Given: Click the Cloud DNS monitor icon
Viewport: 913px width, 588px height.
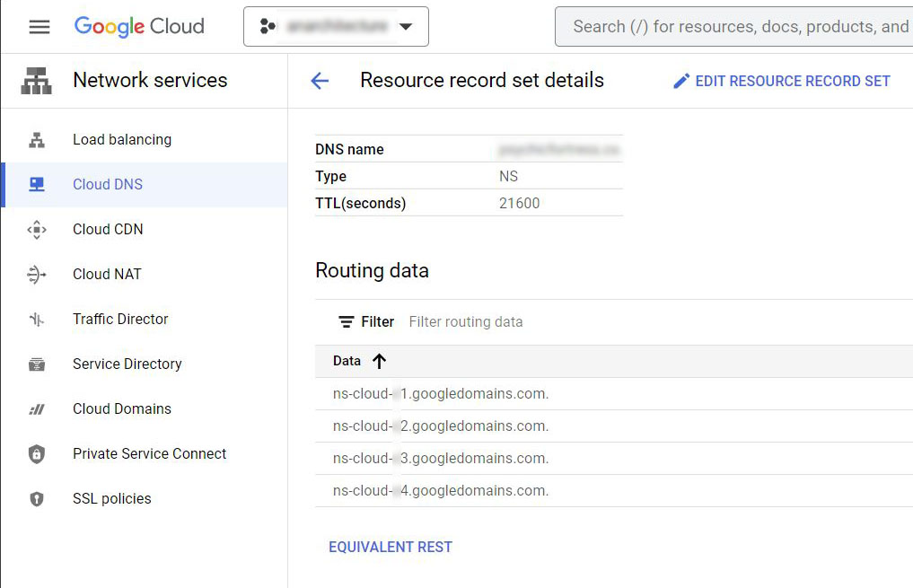Looking at the screenshot, I should pyautogui.click(x=37, y=185).
